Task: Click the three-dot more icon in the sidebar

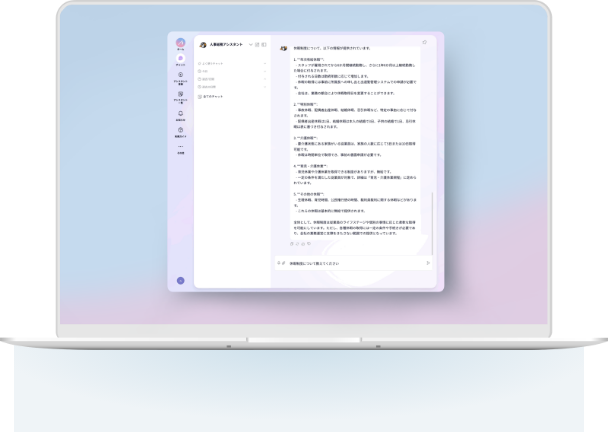Action: coord(180,147)
